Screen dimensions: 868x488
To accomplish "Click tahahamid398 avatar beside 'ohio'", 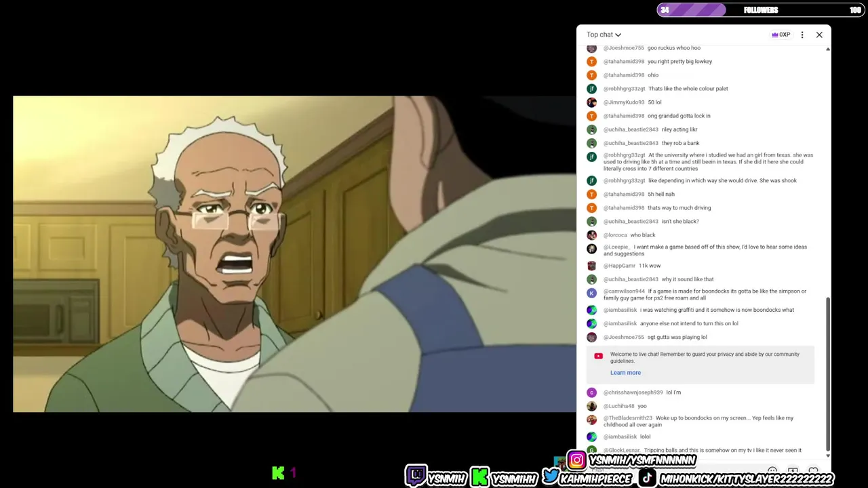I will point(591,75).
